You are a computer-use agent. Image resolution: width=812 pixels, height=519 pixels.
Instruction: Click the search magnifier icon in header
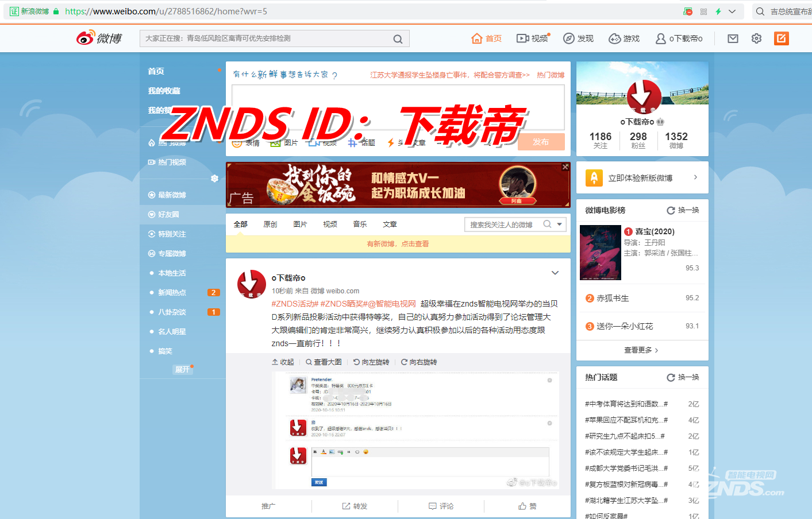coord(398,38)
